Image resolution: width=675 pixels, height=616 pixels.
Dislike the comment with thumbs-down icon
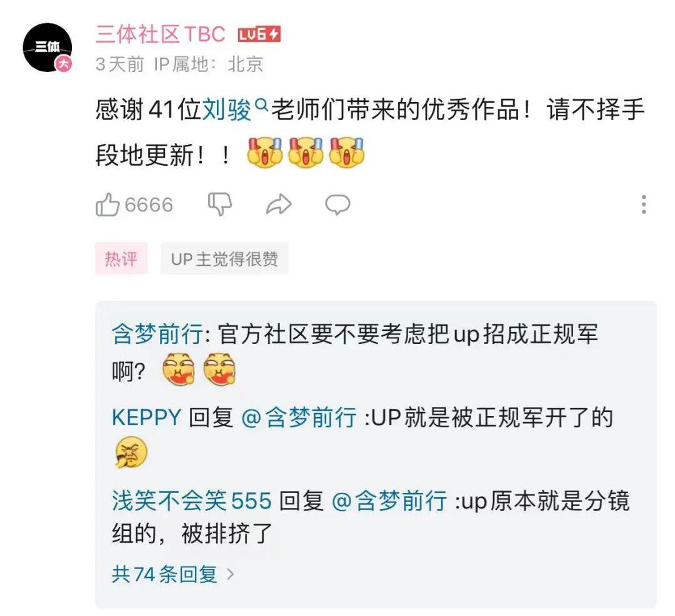pos(220,204)
